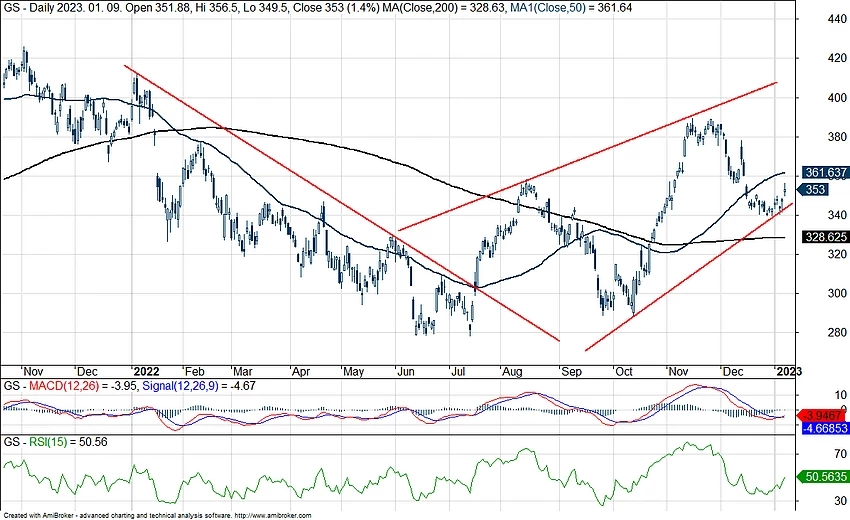Click the 420 price axis label
Screen dimensions: 850x520
pyautogui.click(x=837, y=58)
